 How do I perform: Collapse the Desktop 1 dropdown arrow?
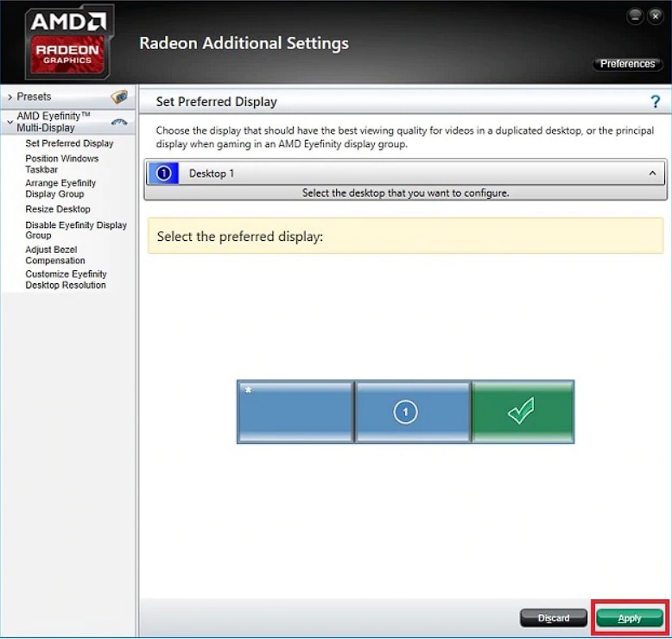[x=652, y=174]
